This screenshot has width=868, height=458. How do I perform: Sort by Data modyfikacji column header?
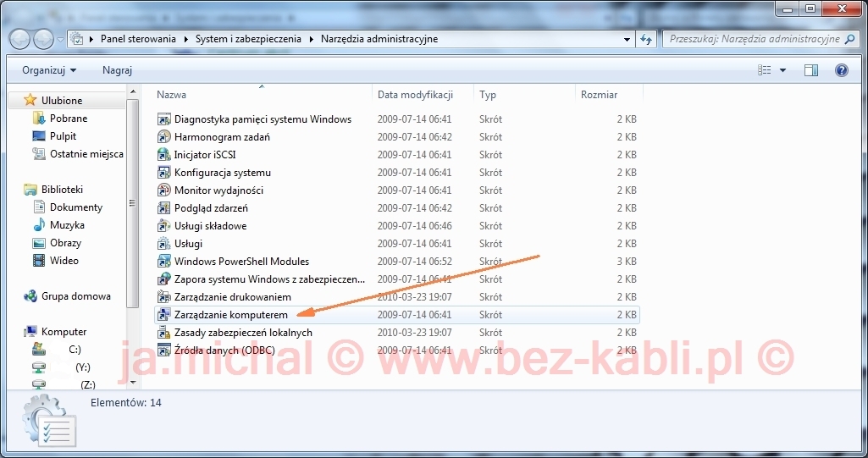(415, 95)
